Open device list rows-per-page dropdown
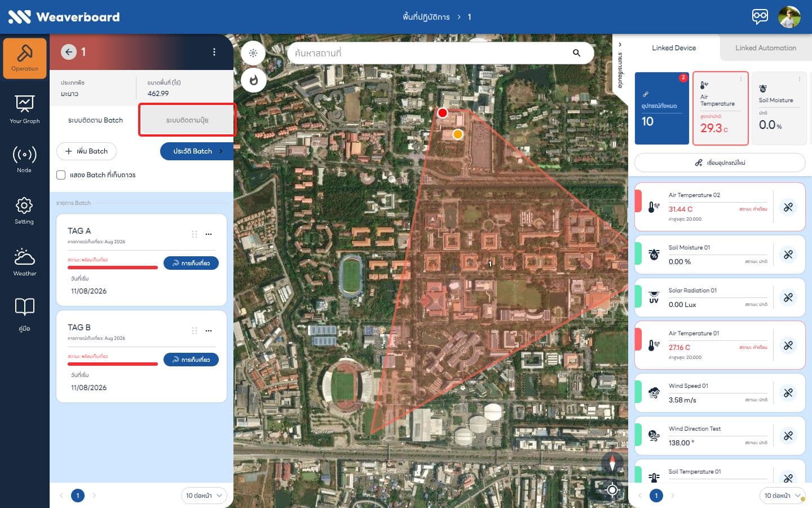Viewport: 812px width, 508px height. pyautogui.click(x=782, y=496)
